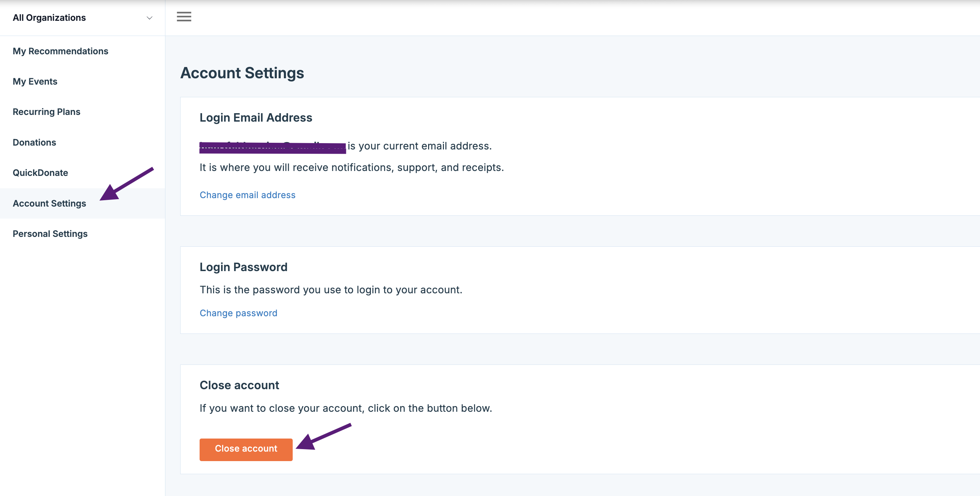
Task: Click Account Settings sidebar item
Action: click(49, 203)
